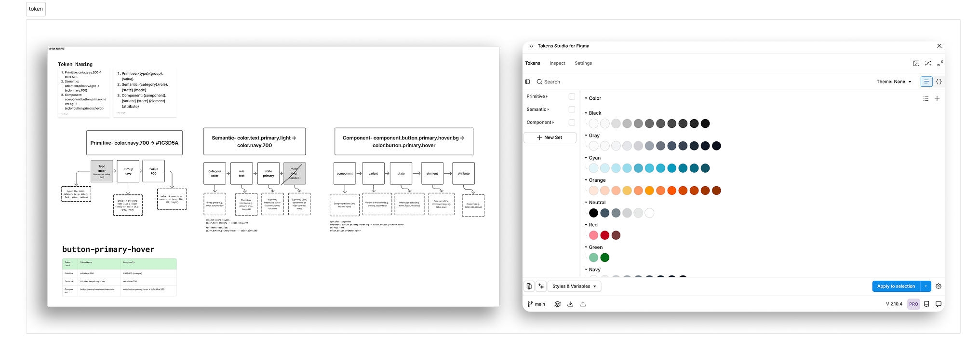Click the crossed-out sync provider icon

tap(558, 304)
